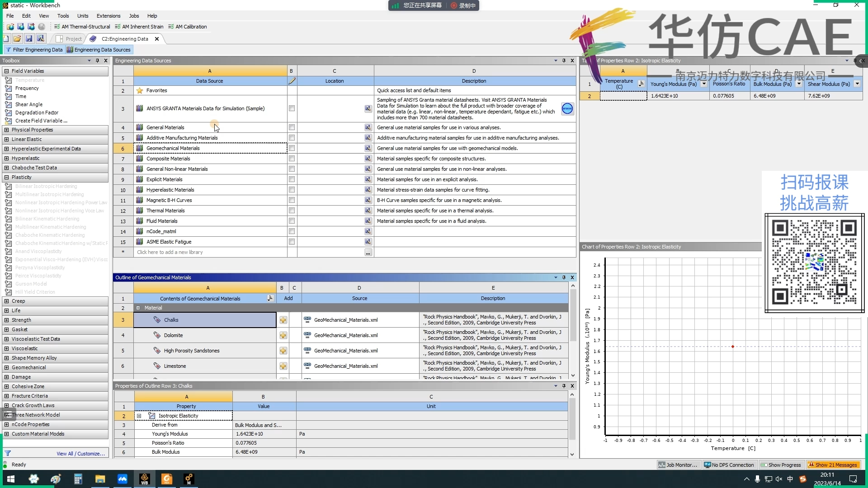Click the filter funnel icon at toolbox bottom
This screenshot has width=868, height=488.
coord(8,453)
